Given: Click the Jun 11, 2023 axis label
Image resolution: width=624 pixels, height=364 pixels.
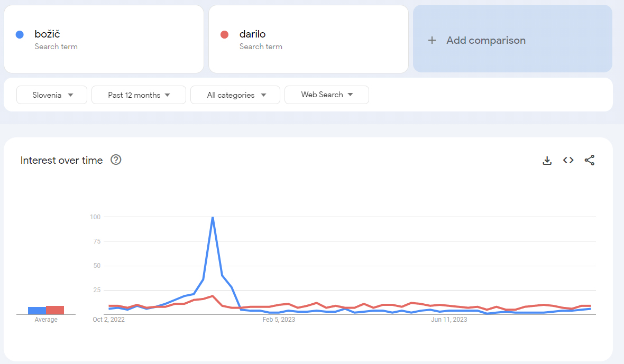Looking at the screenshot, I should point(449,320).
